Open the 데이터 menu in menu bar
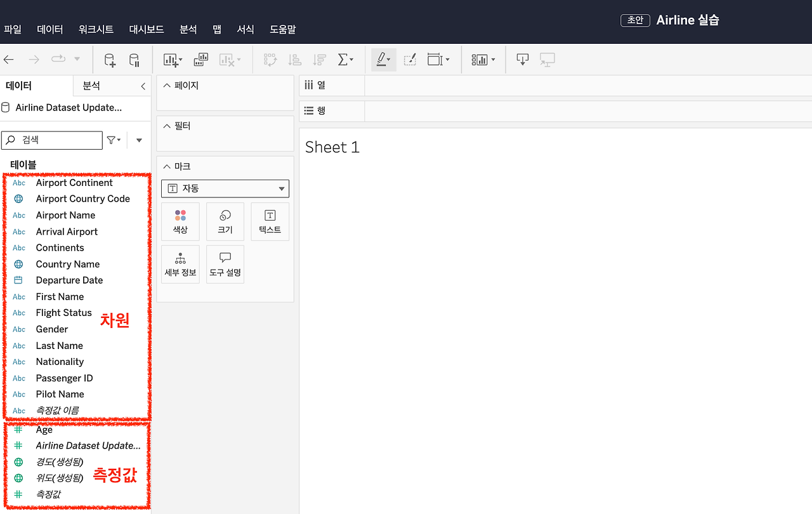The image size is (812, 514). pyautogui.click(x=50, y=29)
